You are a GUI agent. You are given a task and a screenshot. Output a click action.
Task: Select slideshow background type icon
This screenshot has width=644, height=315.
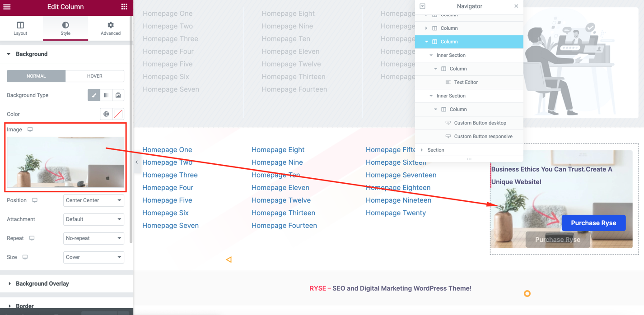(x=118, y=95)
